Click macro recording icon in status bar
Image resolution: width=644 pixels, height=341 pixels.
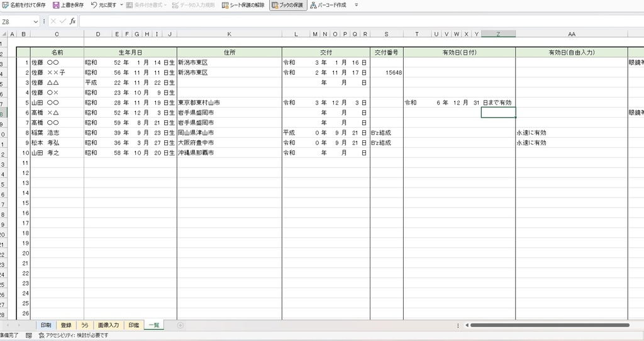[x=29, y=335]
